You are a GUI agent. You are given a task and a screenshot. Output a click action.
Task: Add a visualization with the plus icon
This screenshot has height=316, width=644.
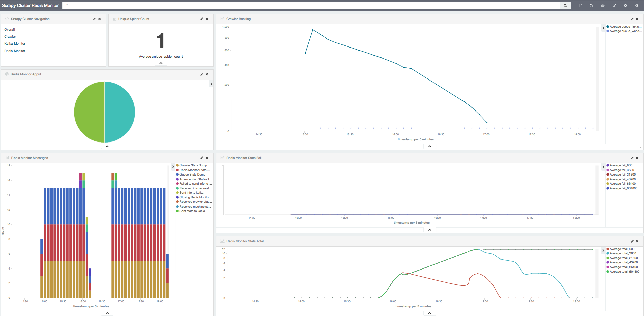click(x=625, y=6)
